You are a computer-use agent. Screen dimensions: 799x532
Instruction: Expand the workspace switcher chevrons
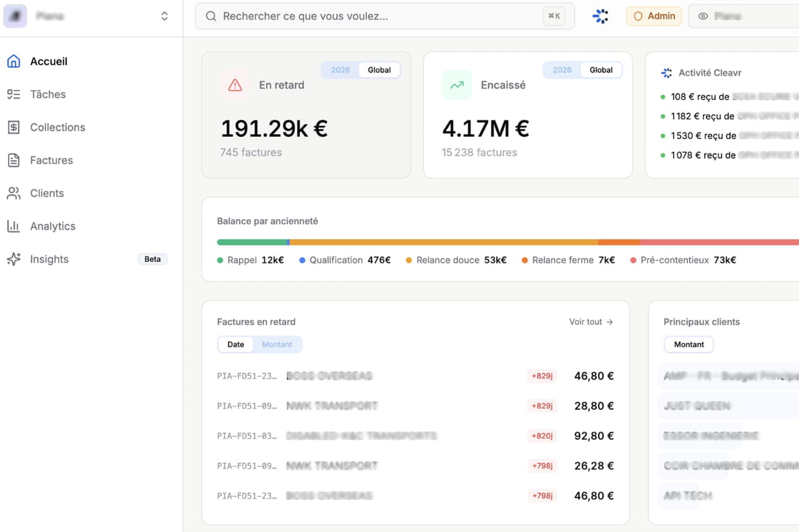coord(165,16)
